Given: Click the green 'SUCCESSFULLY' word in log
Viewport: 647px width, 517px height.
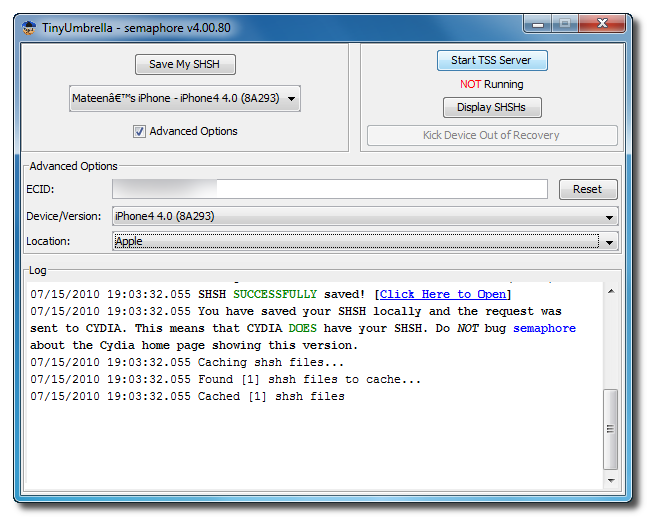Looking at the screenshot, I should pos(275,294).
